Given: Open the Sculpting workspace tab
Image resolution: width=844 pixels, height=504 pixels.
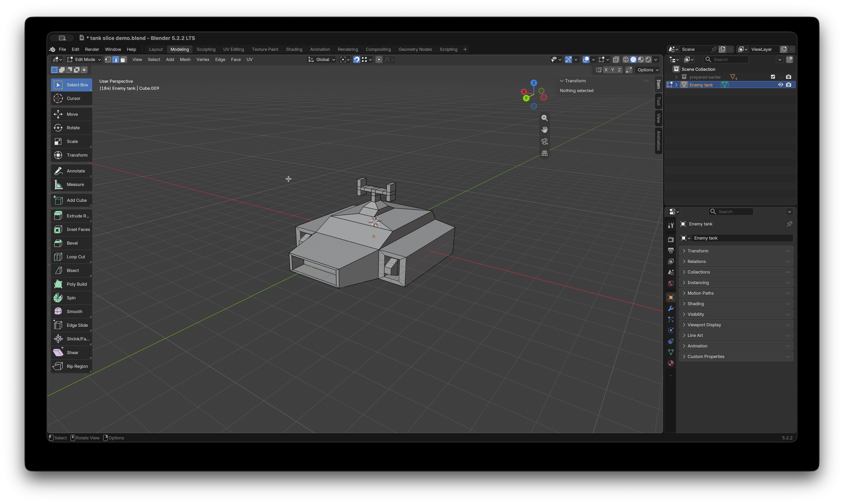Looking at the screenshot, I should pos(206,49).
